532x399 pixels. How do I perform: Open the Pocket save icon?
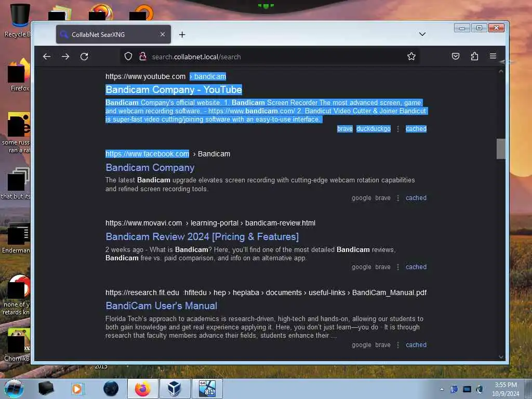pos(456,56)
